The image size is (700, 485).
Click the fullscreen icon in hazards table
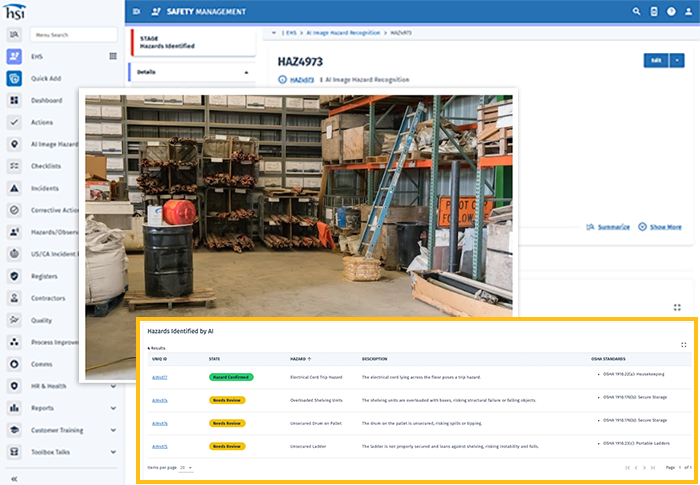(x=683, y=345)
